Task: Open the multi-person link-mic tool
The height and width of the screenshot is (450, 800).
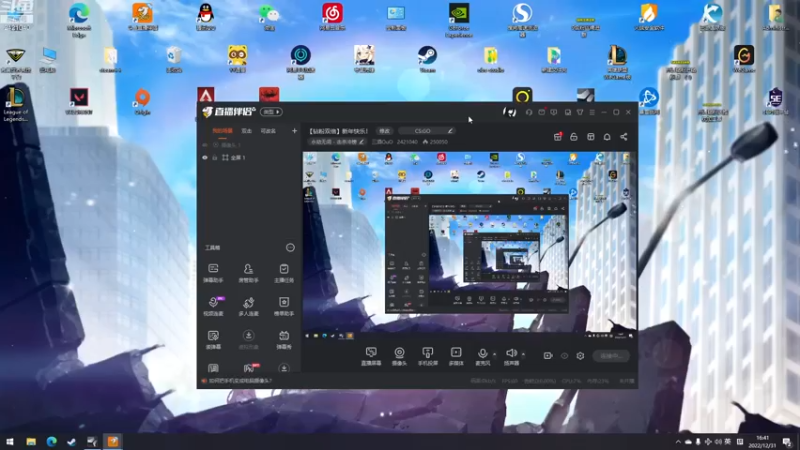Action: pyautogui.click(x=248, y=306)
